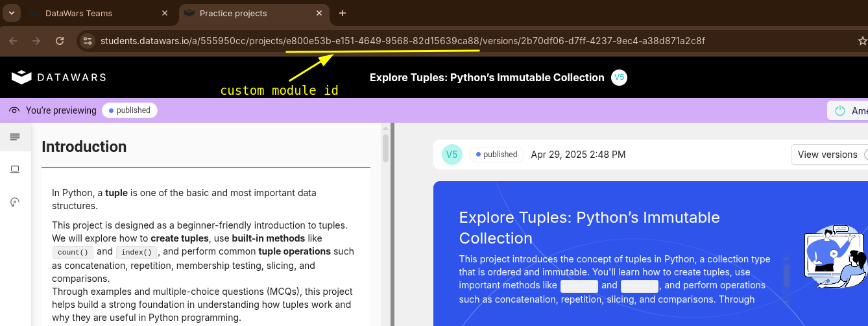Click the project title in top header

click(x=487, y=77)
